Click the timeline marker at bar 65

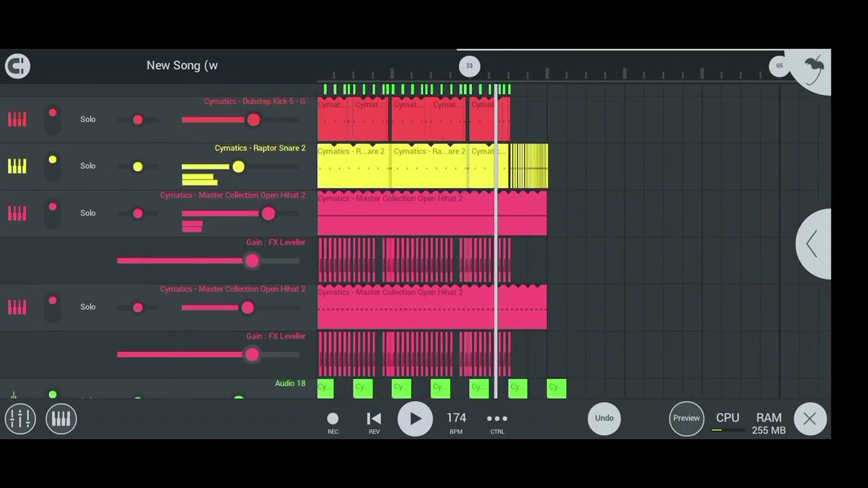[x=779, y=66]
